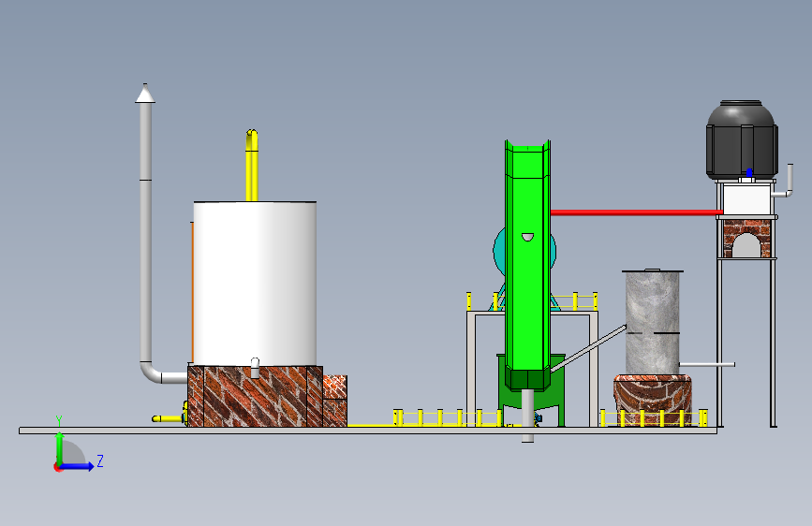Pick the small white fitting at the white tank's bottom
The width and height of the screenshot is (812, 526).
[255, 368]
